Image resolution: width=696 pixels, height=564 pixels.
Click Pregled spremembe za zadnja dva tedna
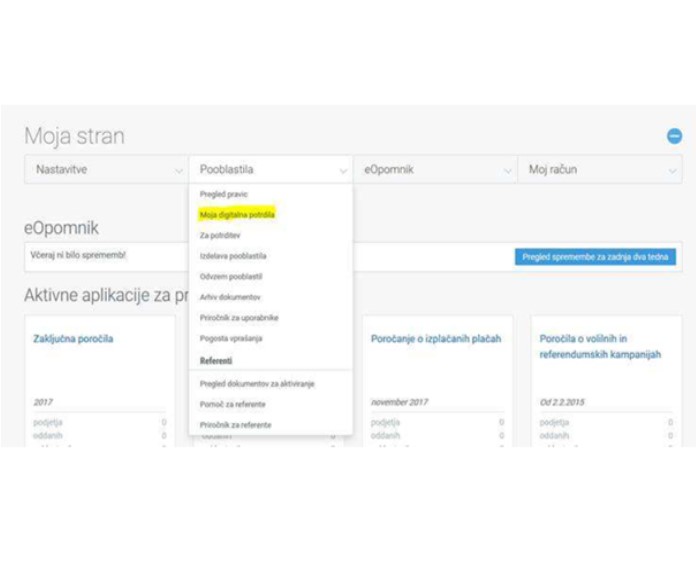coord(595,257)
